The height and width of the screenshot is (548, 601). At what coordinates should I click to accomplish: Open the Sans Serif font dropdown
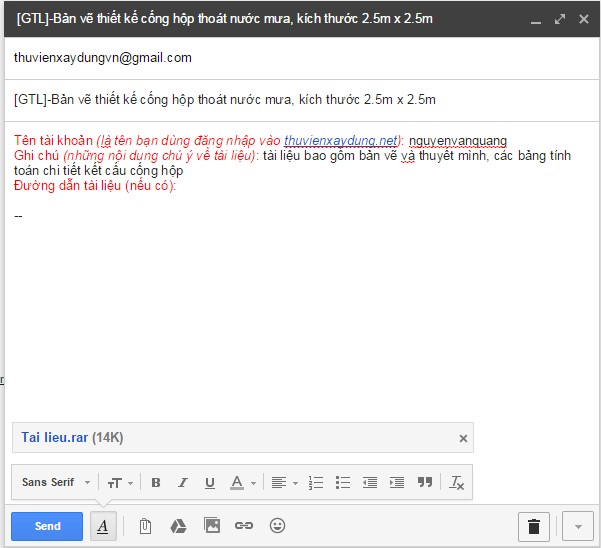(56, 483)
